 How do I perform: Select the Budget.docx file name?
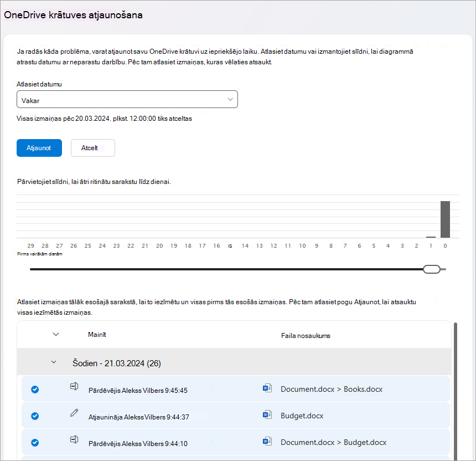[x=302, y=416]
